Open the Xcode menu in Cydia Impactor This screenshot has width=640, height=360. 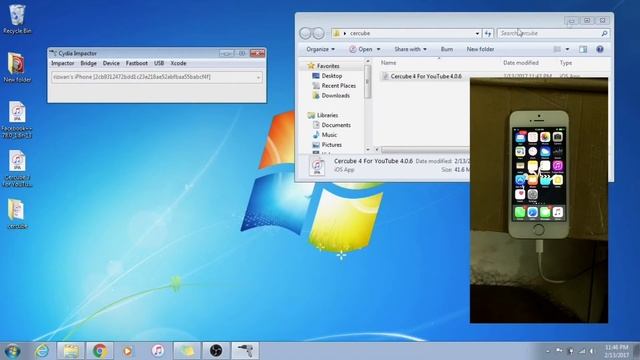coord(178,63)
